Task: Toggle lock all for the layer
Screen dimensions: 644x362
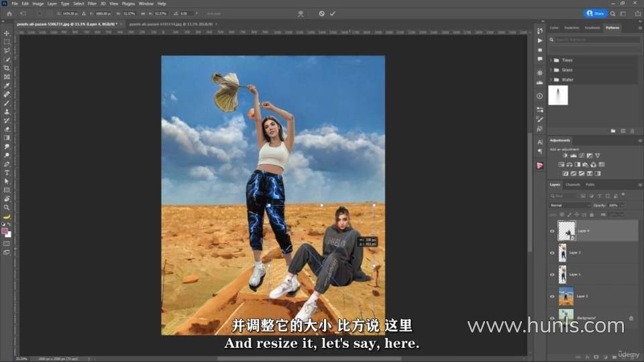Action: tap(592, 215)
